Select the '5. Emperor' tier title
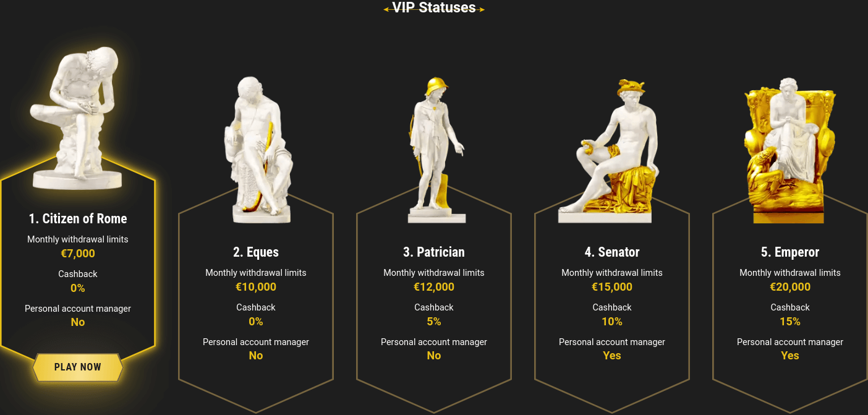This screenshot has height=415, width=868. (789, 252)
